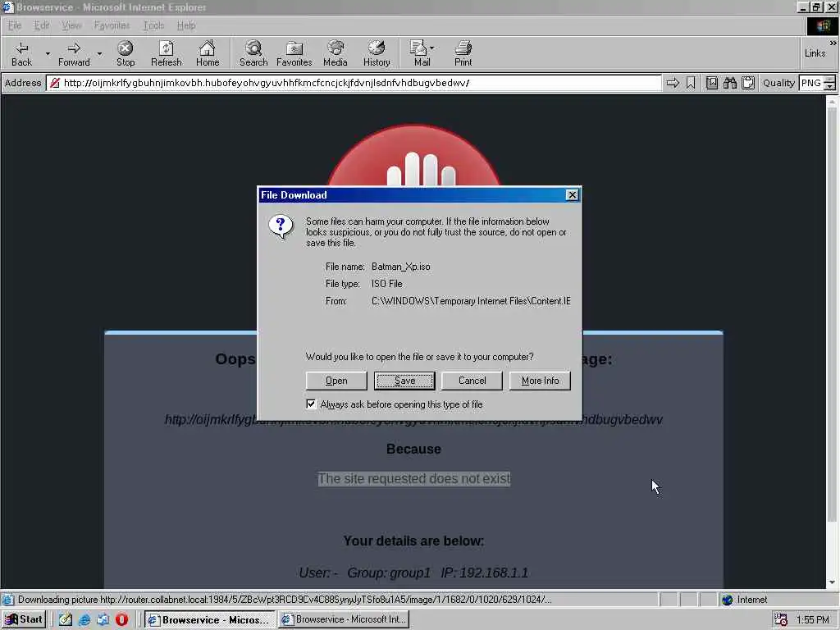Click the 'ISO File' file type text
The width and height of the screenshot is (840, 630).
(387, 284)
